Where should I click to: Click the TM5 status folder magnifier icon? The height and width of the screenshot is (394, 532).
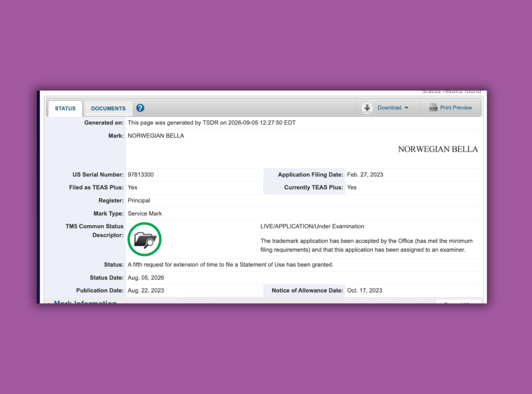click(144, 239)
